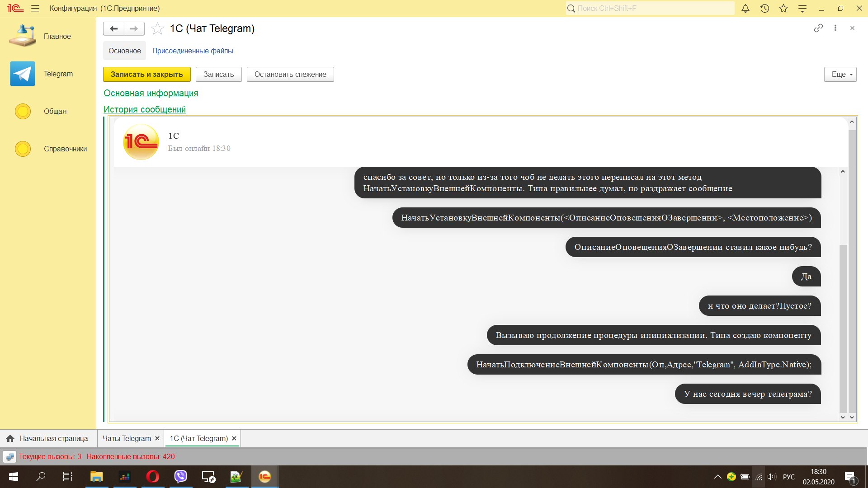868x488 pixels.
Task: Show hidden system tray icons
Action: click(717, 477)
